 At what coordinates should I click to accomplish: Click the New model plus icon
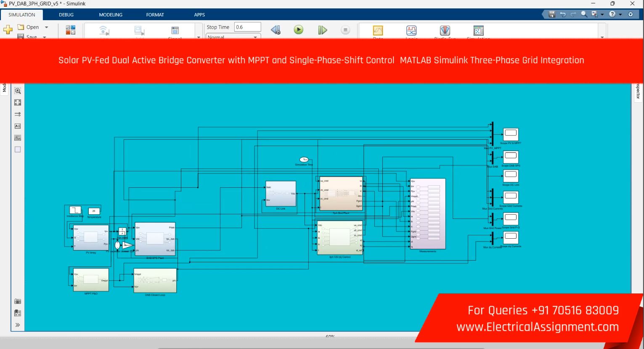coord(8,30)
